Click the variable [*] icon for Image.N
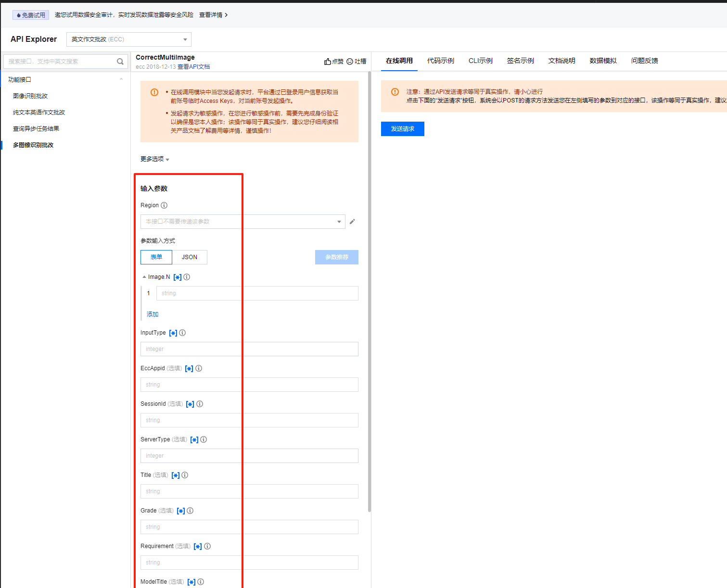727x588 pixels. click(x=178, y=277)
